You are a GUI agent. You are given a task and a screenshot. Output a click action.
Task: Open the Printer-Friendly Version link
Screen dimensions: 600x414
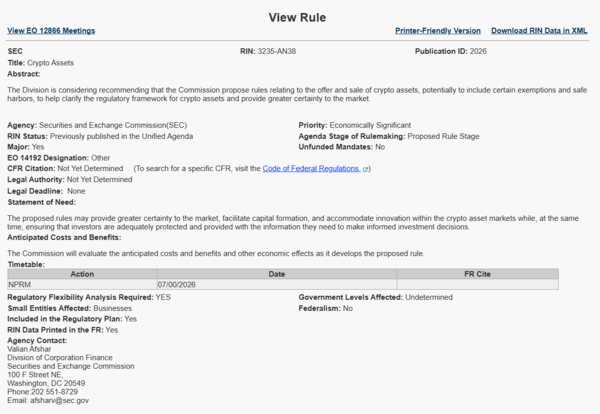point(438,31)
